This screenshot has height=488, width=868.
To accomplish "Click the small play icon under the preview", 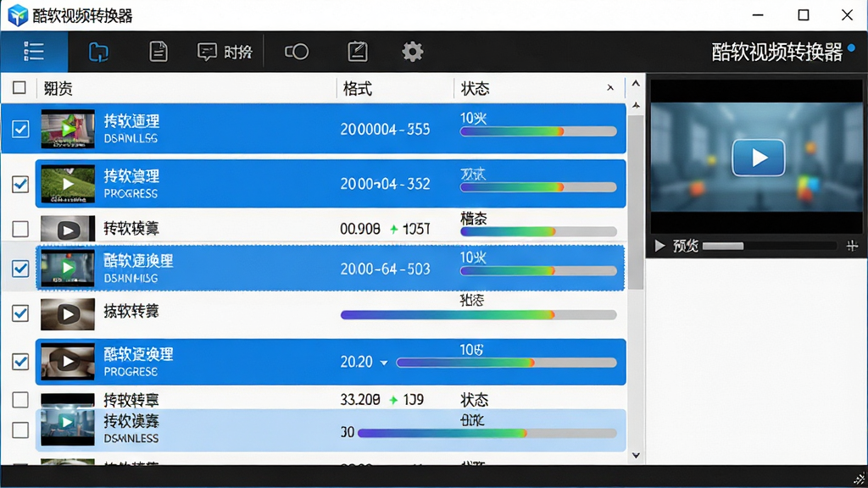I will [659, 246].
